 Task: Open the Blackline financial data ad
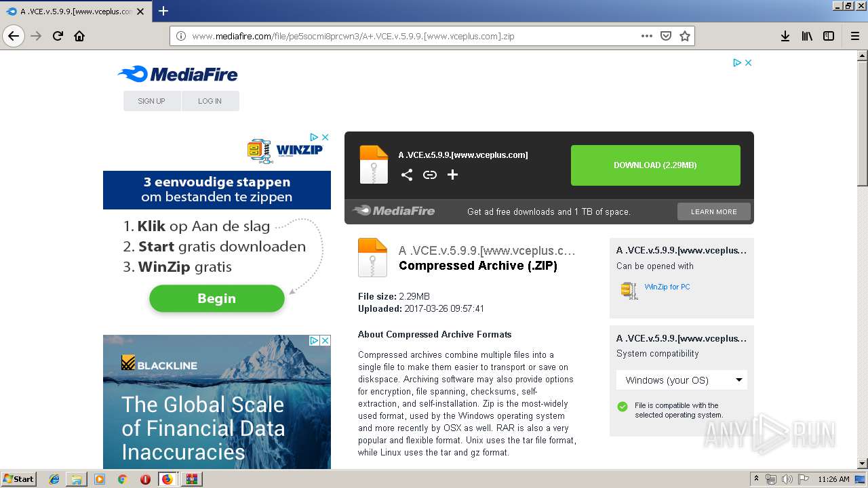[x=217, y=402]
